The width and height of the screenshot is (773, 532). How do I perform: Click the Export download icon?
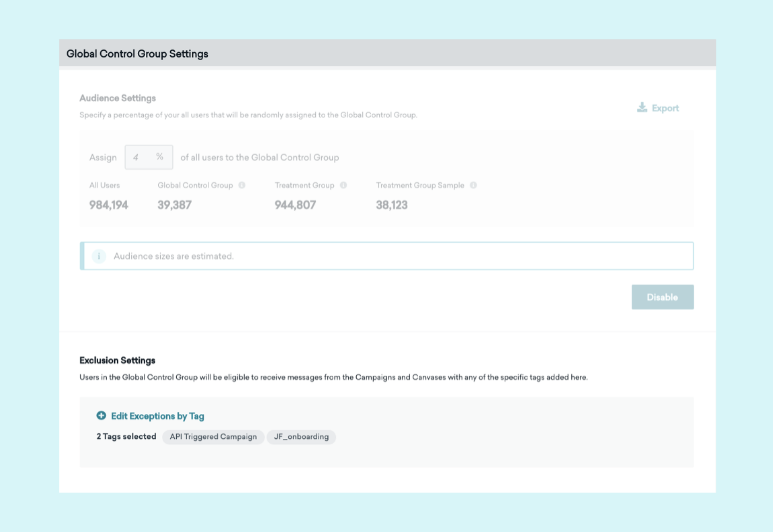tap(642, 107)
